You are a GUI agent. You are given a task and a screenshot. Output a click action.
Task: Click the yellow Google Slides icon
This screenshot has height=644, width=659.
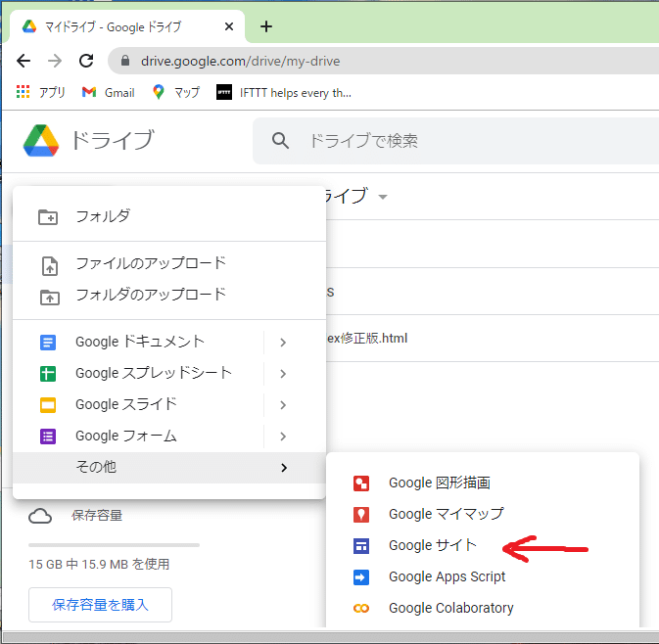[48, 405]
